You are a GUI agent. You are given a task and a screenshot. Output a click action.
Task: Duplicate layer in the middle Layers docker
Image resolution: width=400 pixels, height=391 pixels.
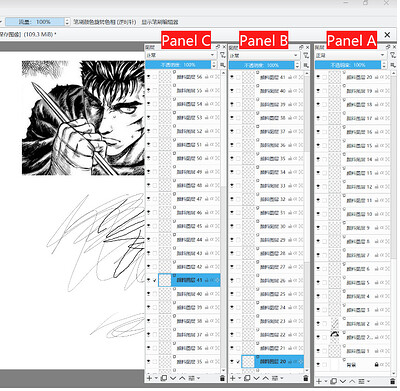pyautogui.click(x=247, y=378)
